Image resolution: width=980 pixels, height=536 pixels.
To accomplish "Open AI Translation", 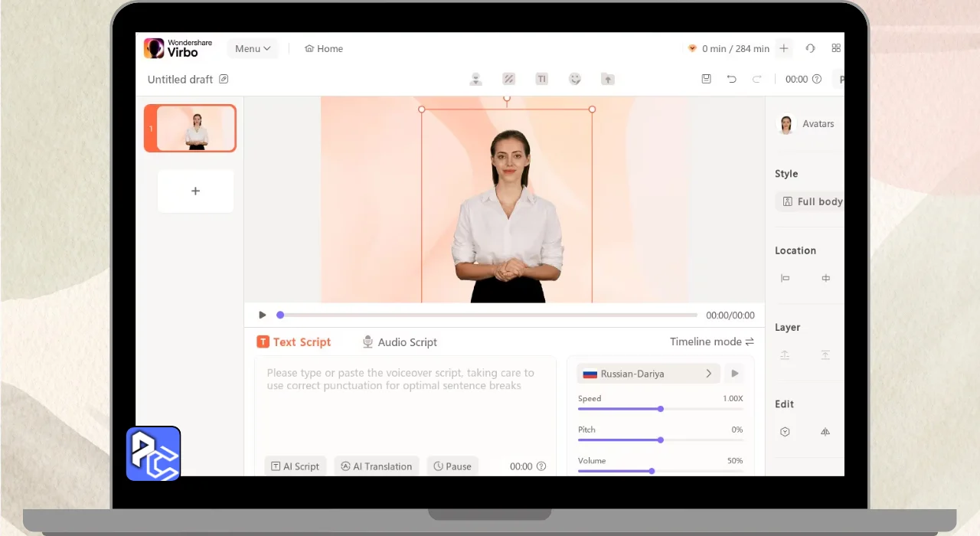I will (x=377, y=466).
